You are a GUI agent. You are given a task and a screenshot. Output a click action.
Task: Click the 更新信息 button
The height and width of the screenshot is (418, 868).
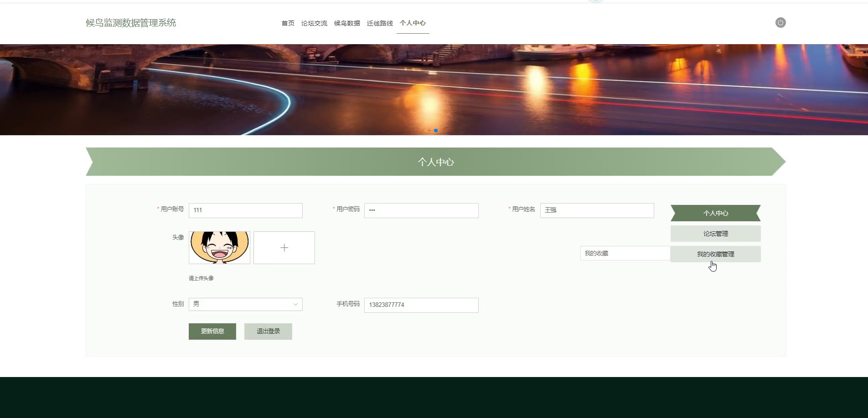click(212, 331)
